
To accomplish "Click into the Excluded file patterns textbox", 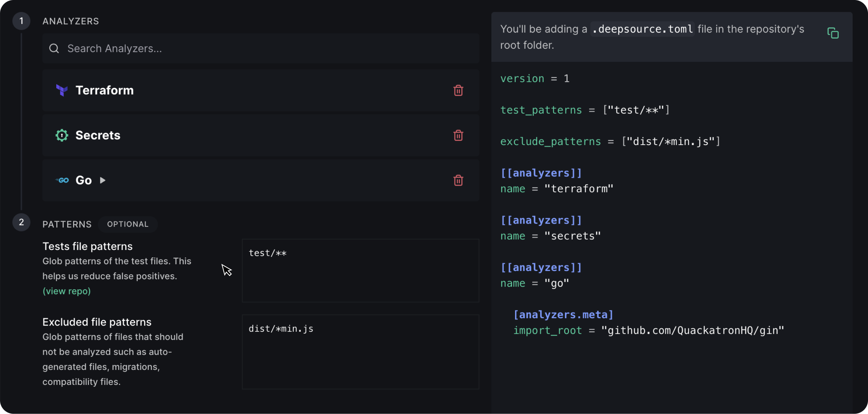I will click(x=360, y=352).
